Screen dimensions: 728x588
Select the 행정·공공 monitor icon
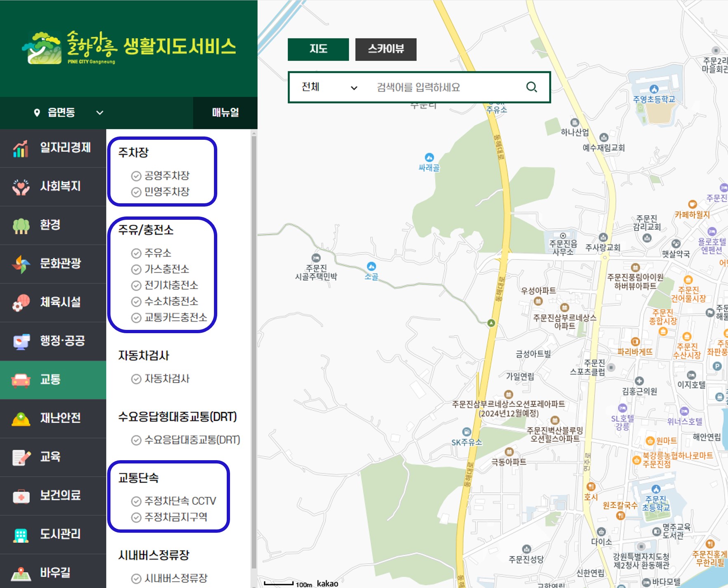tap(21, 341)
